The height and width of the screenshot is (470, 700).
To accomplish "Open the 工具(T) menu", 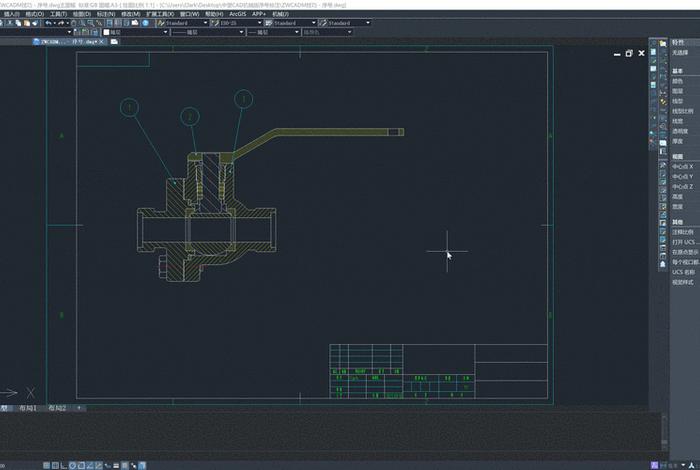I will point(58,14).
